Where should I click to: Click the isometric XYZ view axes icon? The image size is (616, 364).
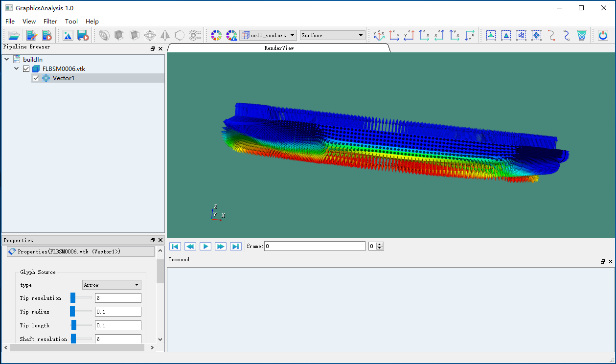[379, 35]
